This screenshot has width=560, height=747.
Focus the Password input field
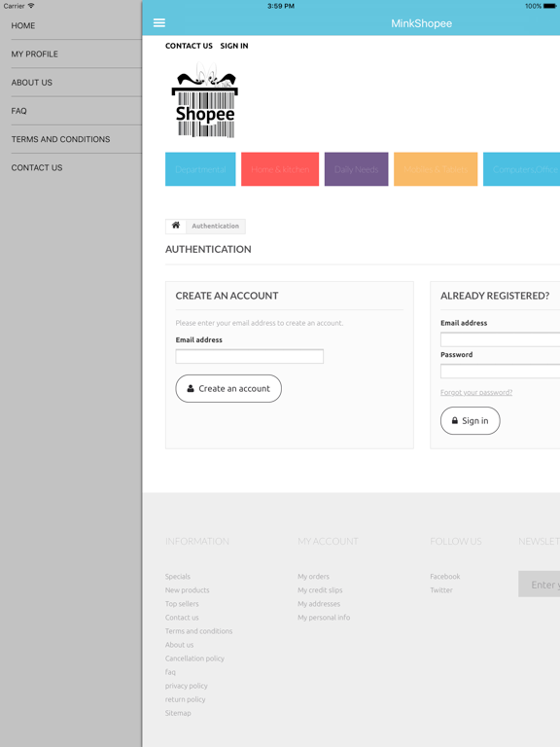500,372
